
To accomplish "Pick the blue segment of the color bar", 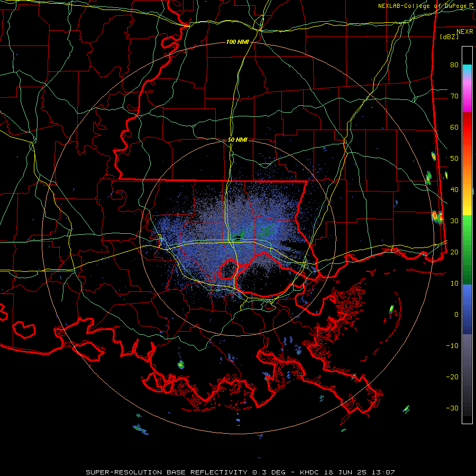I will 467,309.
